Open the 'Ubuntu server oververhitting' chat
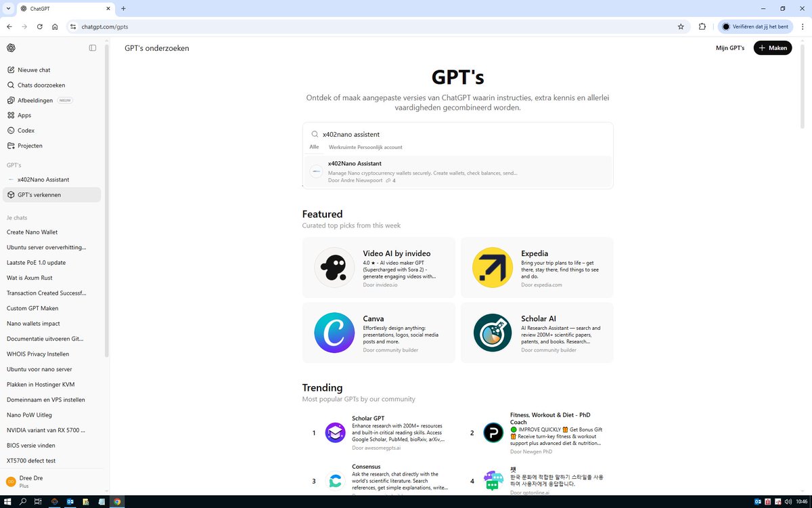The height and width of the screenshot is (508, 812). pos(52,247)
